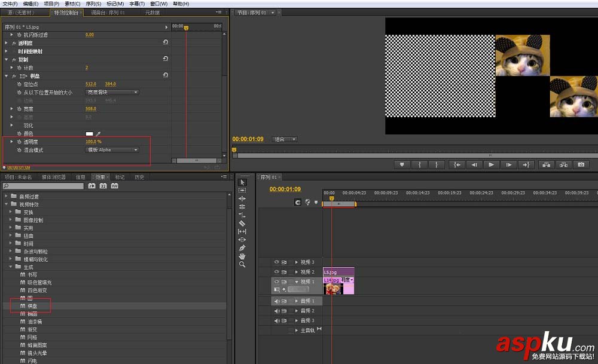The width and height of the screenshot is (598, 364).
Task: Collapse the 视频 1 track
Action: (x=297, y=282)
